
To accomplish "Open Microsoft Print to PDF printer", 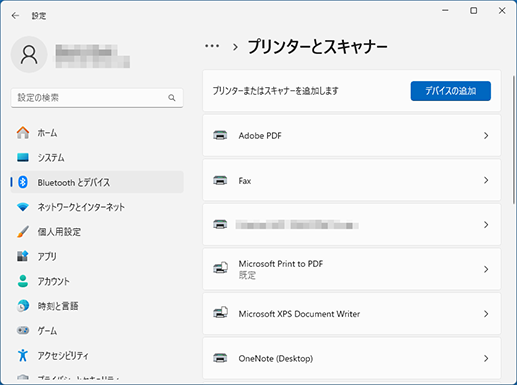I will [x=352, y=269].
